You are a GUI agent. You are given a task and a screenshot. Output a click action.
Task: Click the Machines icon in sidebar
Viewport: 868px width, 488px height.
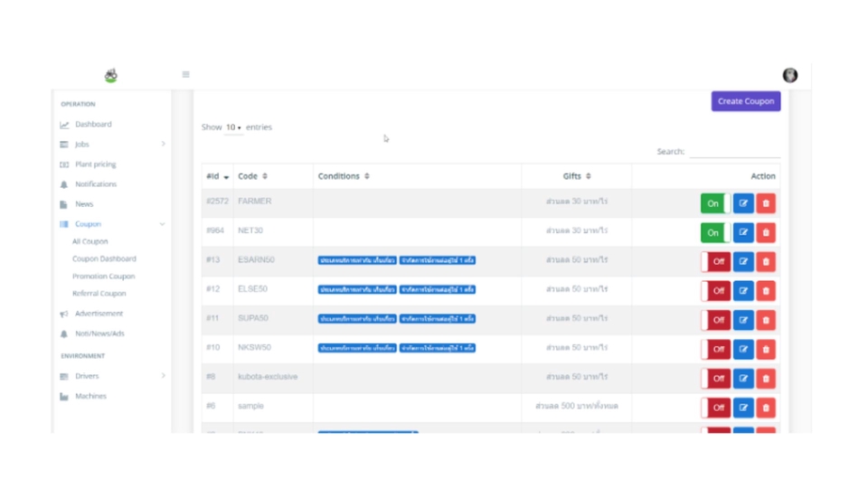(64, 396)
